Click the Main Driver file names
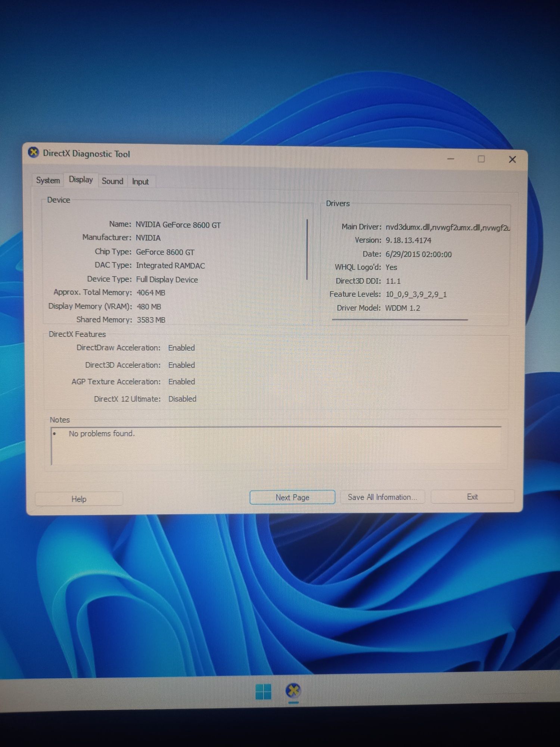This screenshot has height=747, width=560. tap(448, 227)
